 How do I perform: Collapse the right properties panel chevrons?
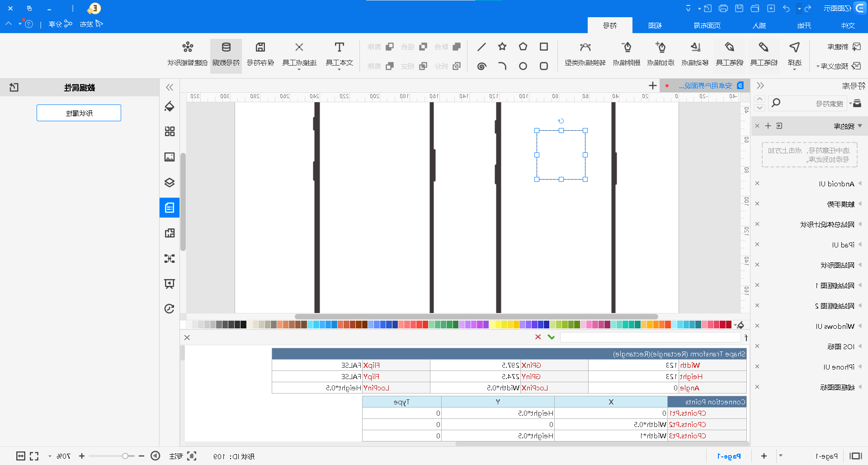tap(170, 87)
